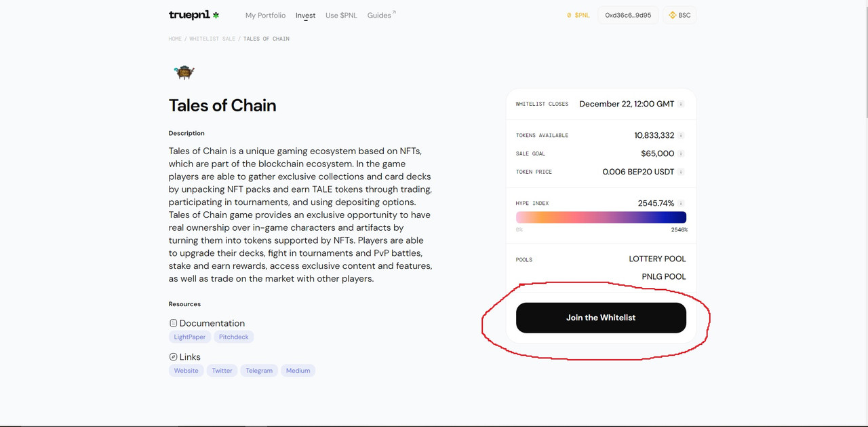Go to Whitelist Sale breadcrumb
Image resolution: width=868 pixels, height=427 pixels.
pos(212,39)
